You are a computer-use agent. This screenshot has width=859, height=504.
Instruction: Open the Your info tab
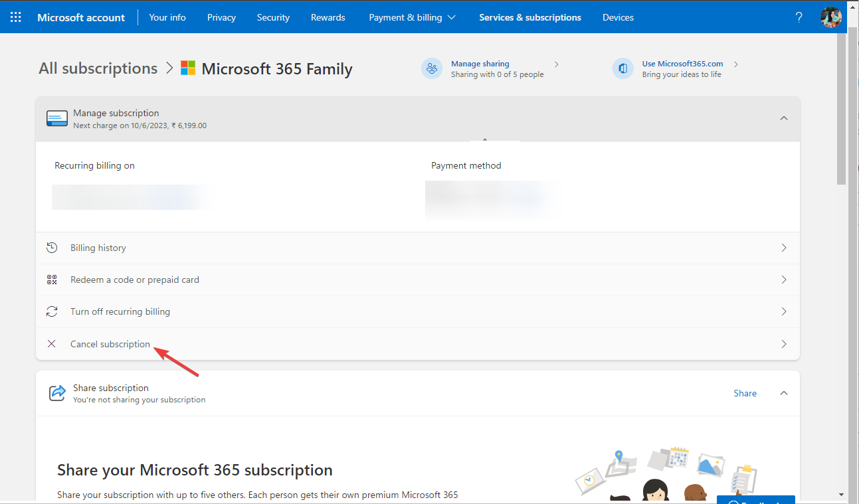[167, 17]
